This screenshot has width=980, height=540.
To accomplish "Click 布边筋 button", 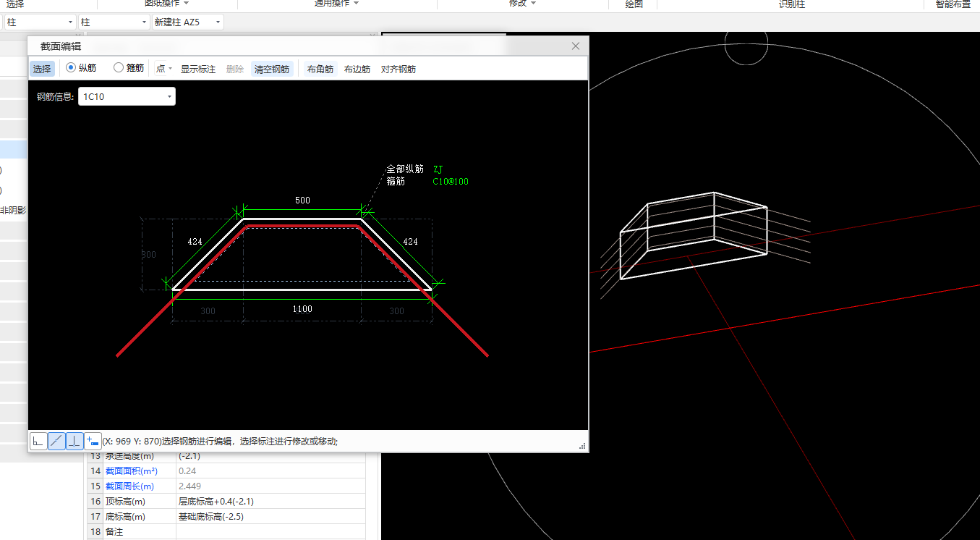I will (x=357, y=69).
